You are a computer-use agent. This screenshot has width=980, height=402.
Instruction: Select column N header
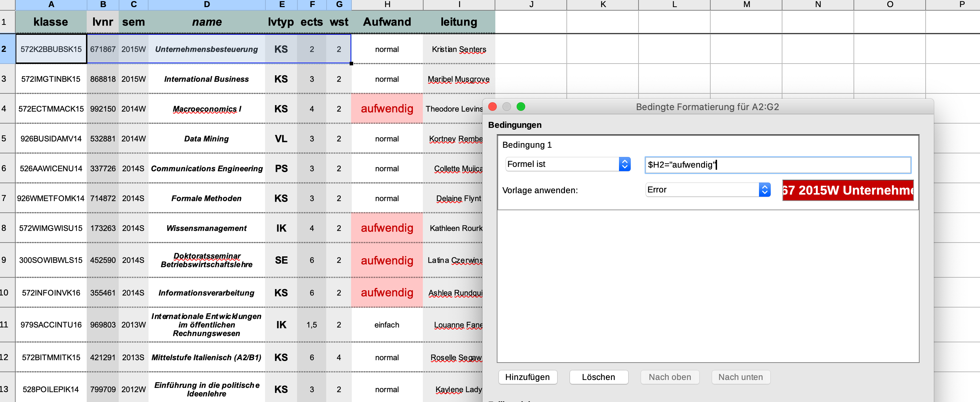point(818,5)
